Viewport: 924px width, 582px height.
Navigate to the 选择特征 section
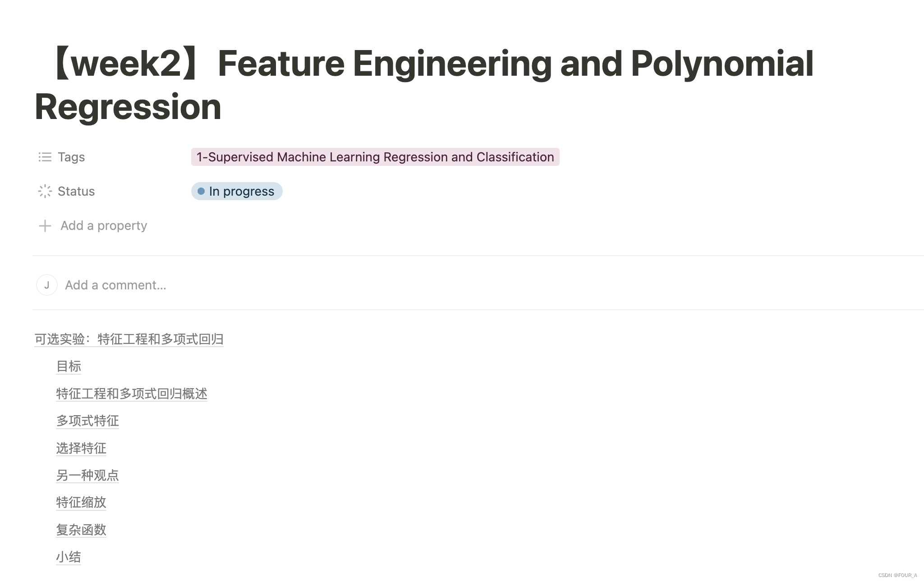tap(81, 448)
